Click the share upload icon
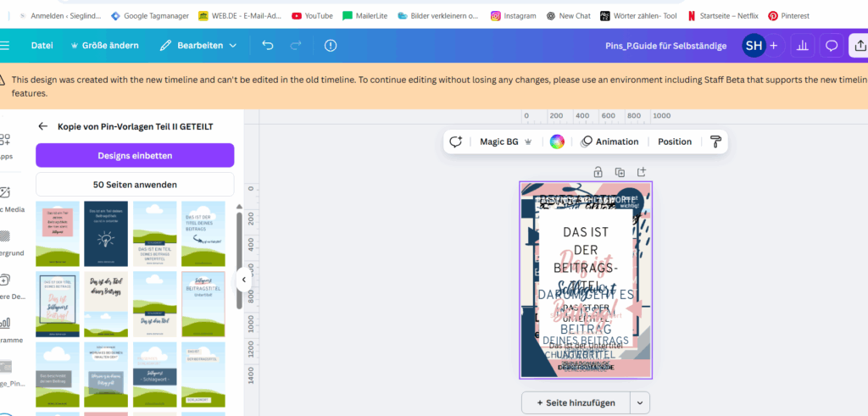 pyautogui.click(x=858, y=46)
